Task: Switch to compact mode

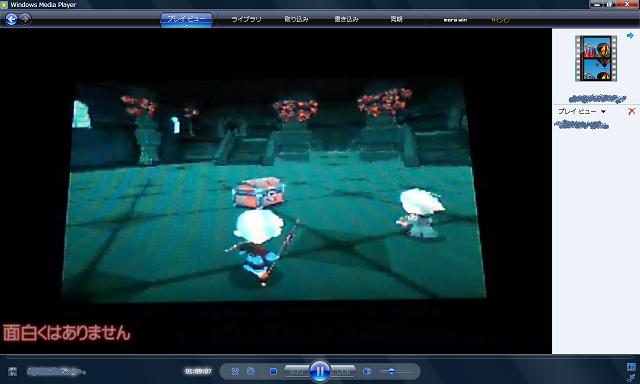Action: (x=631, y=377)
